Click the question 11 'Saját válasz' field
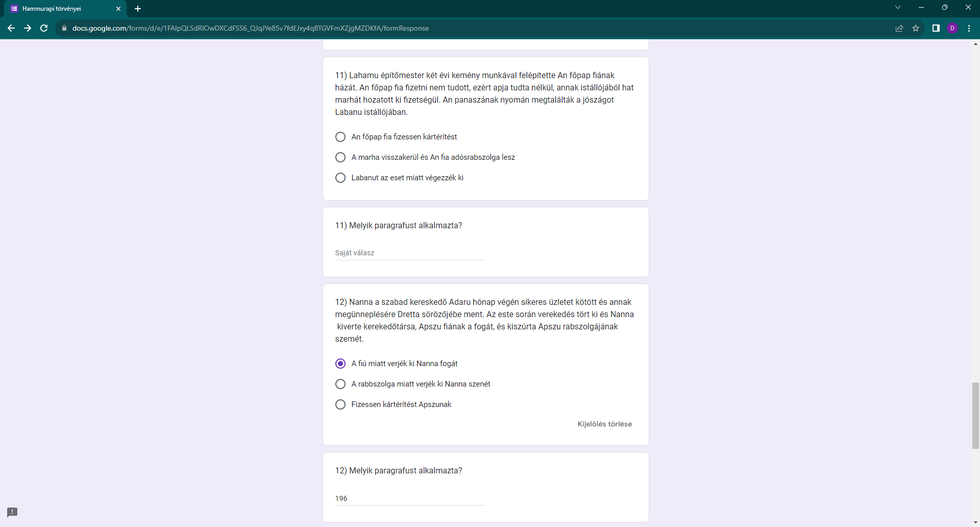Viewport: 980px width, 527px height. [410, 253]
